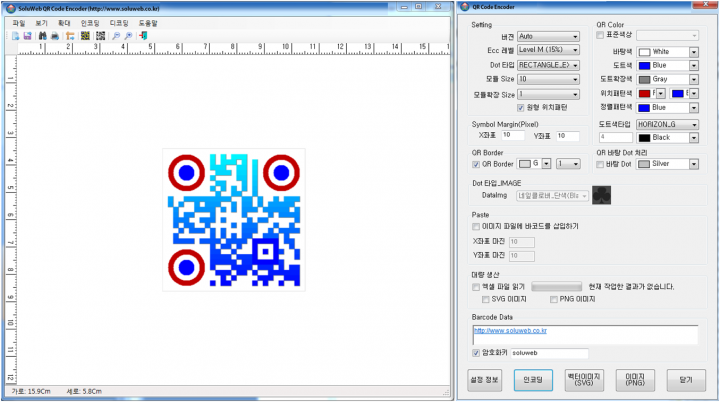Click the zoom out magnifier icon
The image size is (720, 402).
(x=116, y=36)
